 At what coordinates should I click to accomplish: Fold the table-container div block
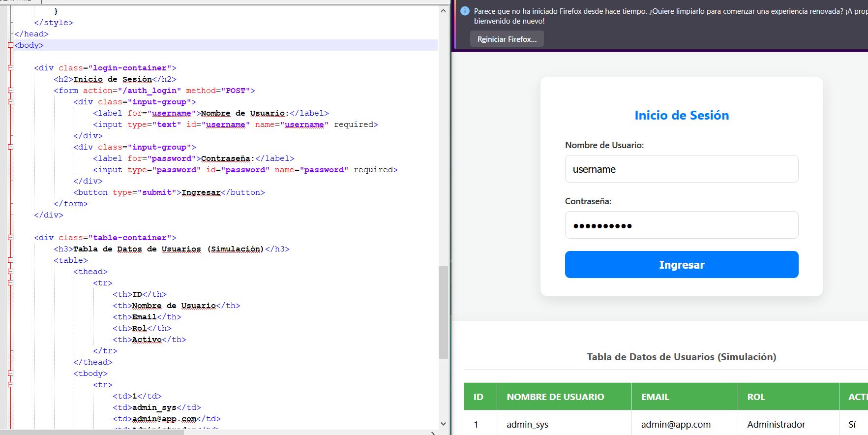coord(10,238)
